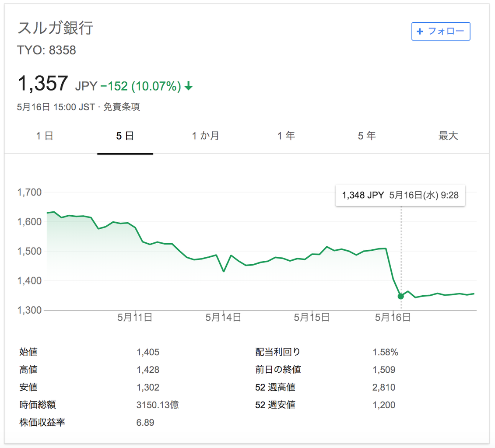
Task: Click the 5月15日 axis label
Action: [312, 317]
